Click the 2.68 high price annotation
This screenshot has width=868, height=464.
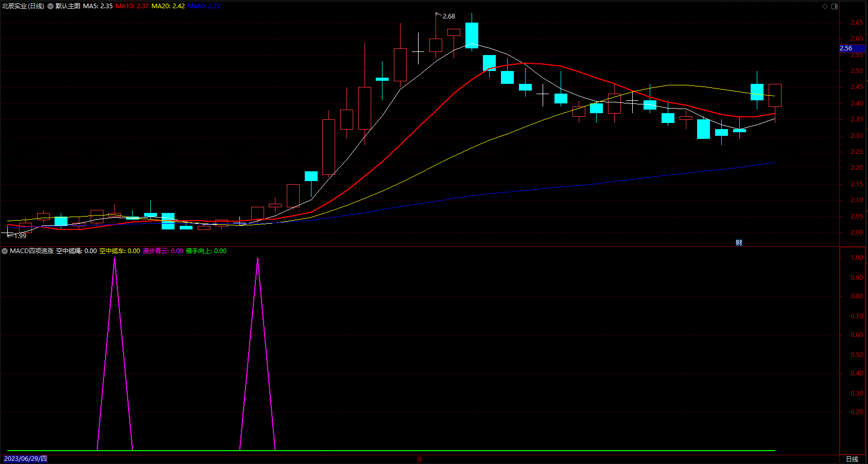[x=449, y=16]
